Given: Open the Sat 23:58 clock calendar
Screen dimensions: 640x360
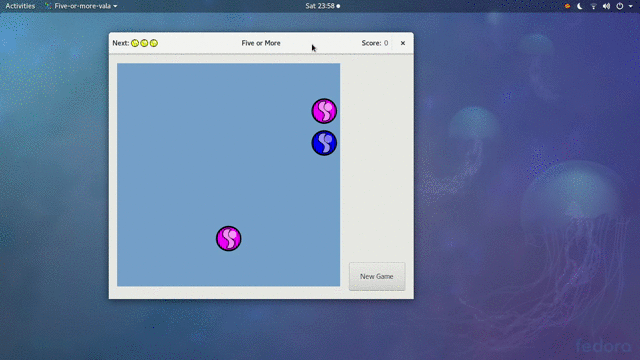Looking at the screenshot, I should click(322, 6).
